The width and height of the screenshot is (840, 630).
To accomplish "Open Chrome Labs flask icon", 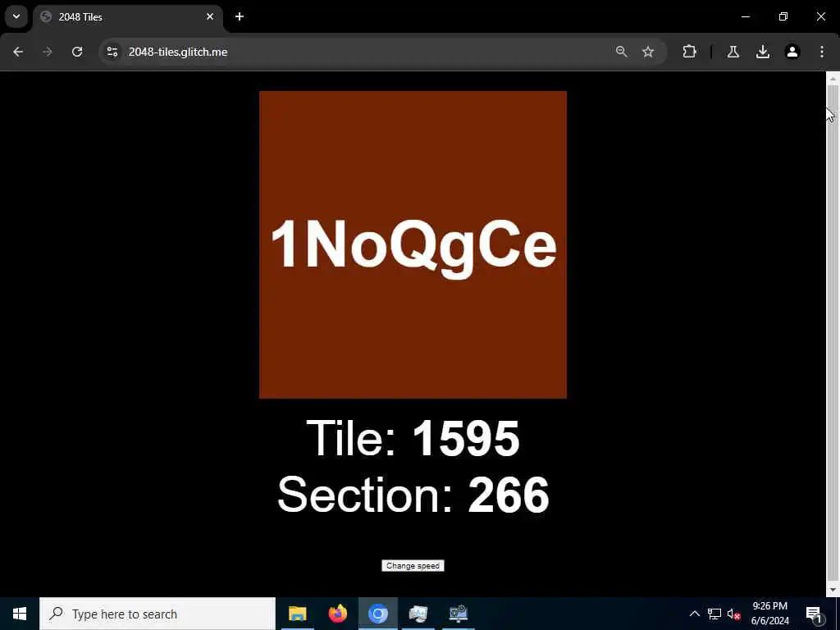I will click(x=733, y=52).
